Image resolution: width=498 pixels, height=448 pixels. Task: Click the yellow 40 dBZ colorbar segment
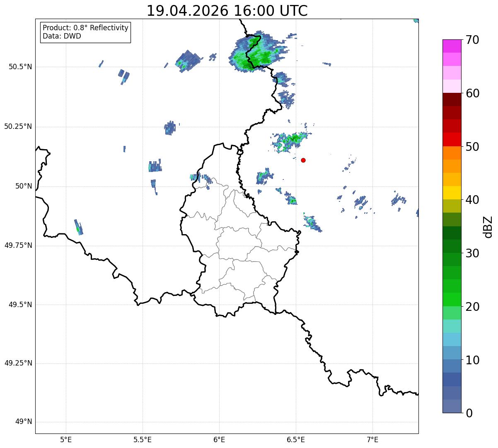[452, 193]
